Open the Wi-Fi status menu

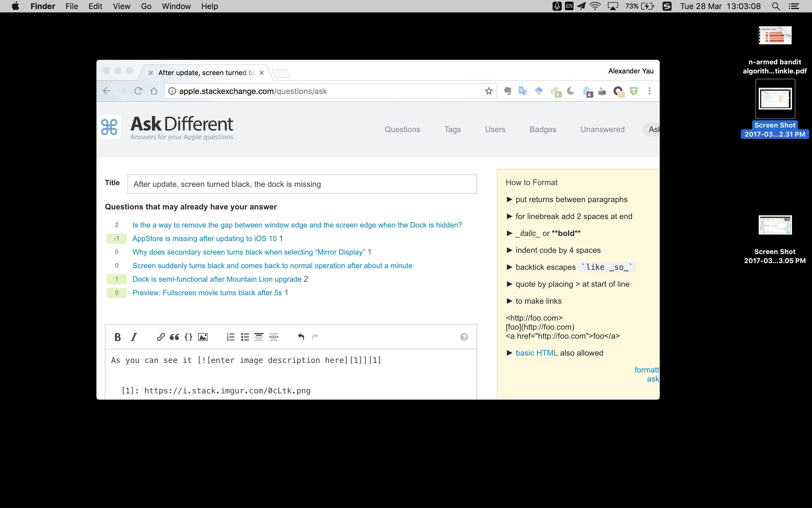tap(595, 6)
